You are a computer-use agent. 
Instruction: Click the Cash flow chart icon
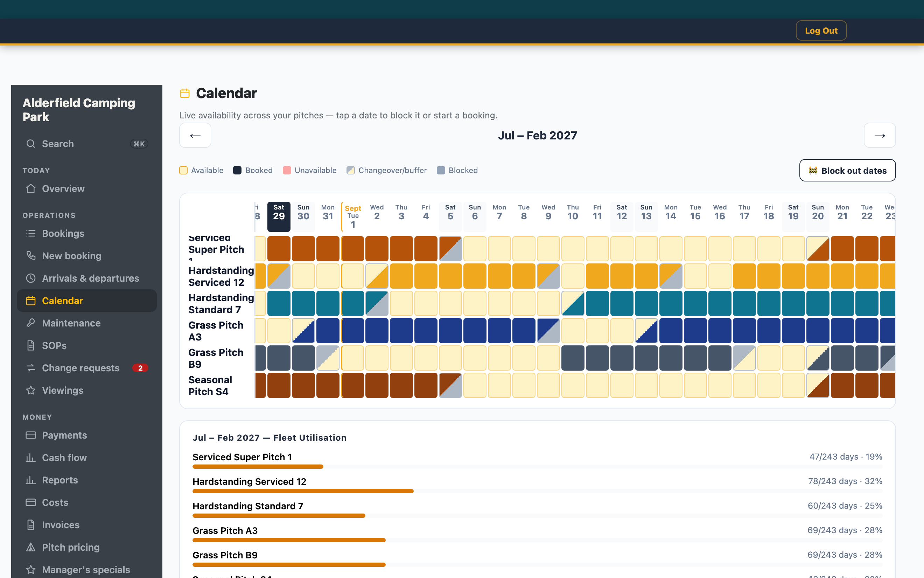click(x=31, y=457)
